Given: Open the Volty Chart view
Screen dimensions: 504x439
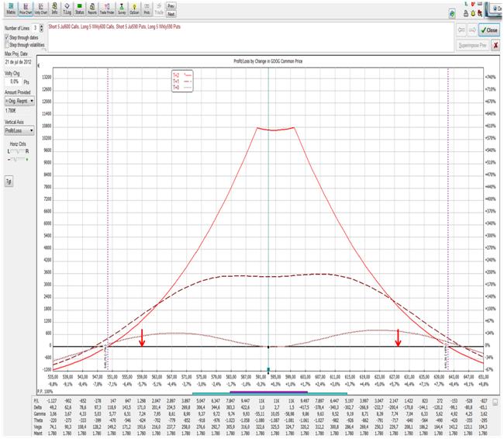Looking at the screenshot, I should [x=41, y=9].
